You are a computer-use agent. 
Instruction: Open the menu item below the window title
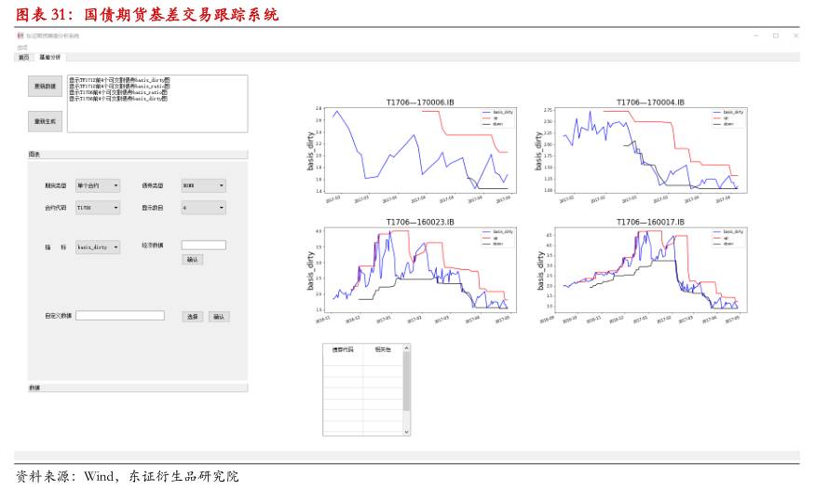[22, 48]
